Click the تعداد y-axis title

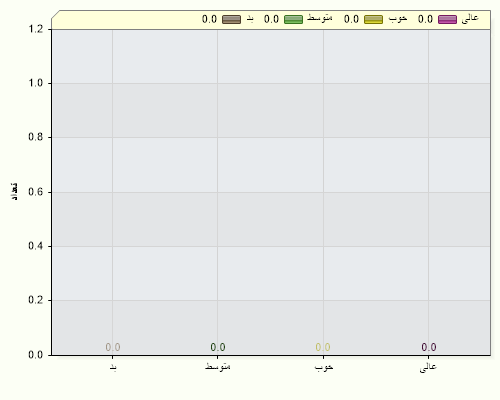point(14,192)
